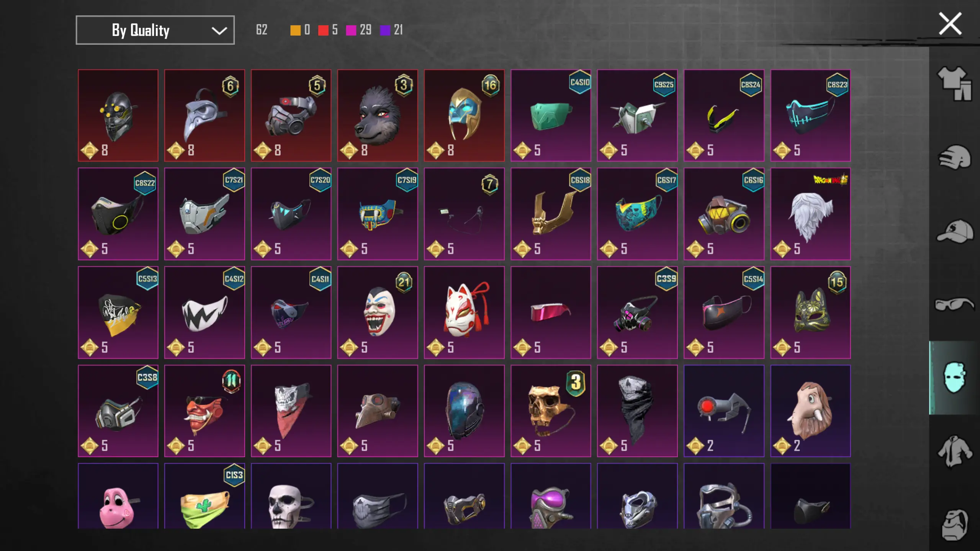Expand the By Quality sort dropdown

(x=155, y=30)
